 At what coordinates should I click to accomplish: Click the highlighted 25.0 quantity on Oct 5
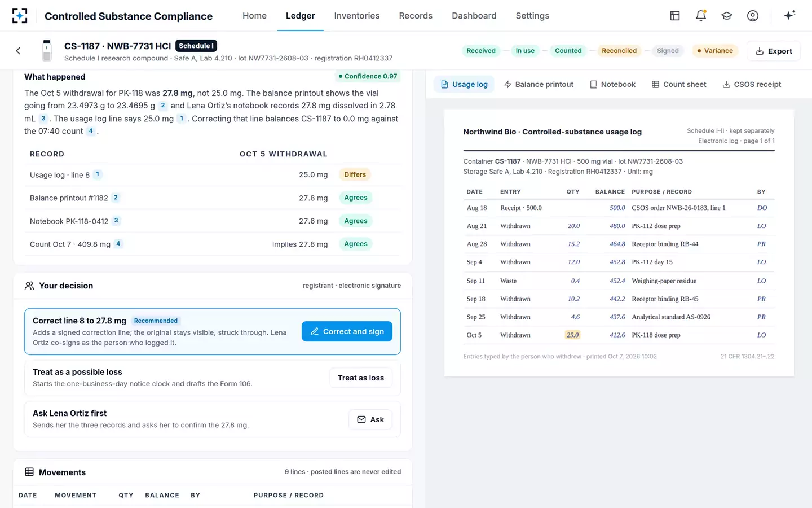[x=572, y=335]
